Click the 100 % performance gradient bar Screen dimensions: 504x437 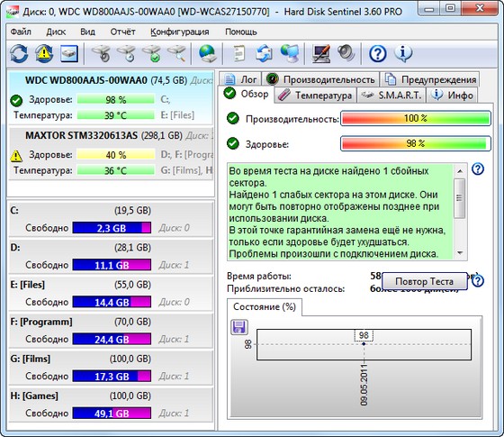416,118
